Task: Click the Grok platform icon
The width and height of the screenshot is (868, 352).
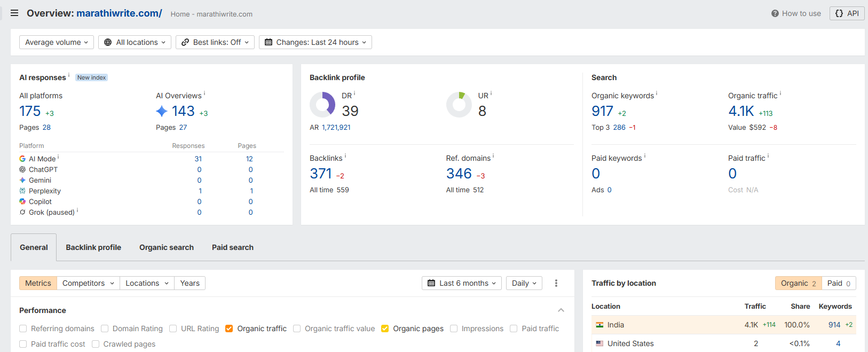Action: point(22,212)
